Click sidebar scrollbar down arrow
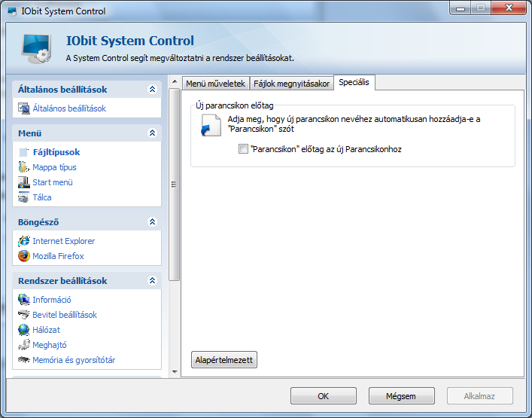The image size is (532, 418). pos(175,371)
